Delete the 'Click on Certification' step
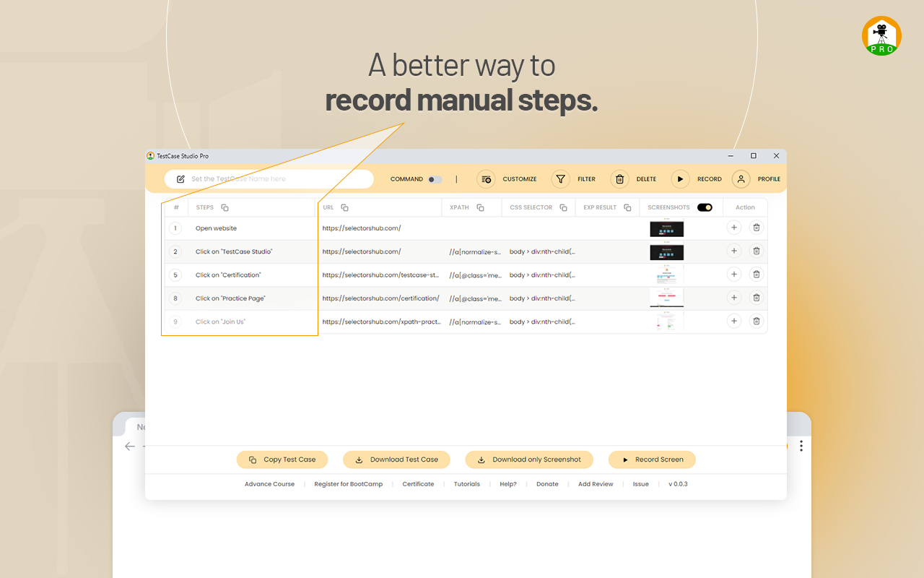Image resolution: width=924 pixels, height=578 pixels. tap(757, 275)
